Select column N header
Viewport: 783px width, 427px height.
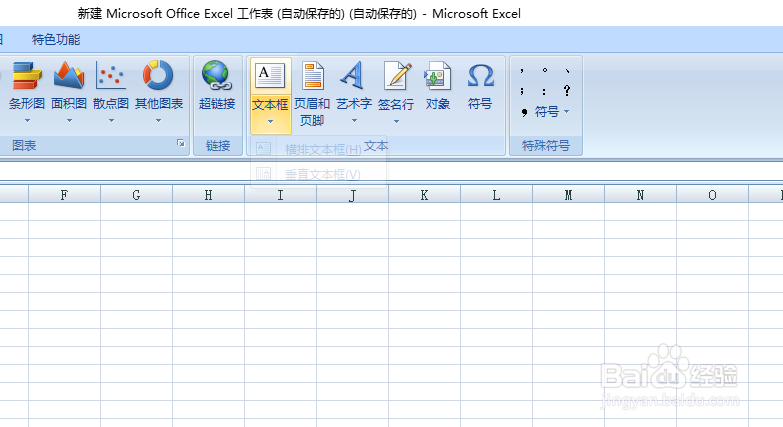pos(640,195)
